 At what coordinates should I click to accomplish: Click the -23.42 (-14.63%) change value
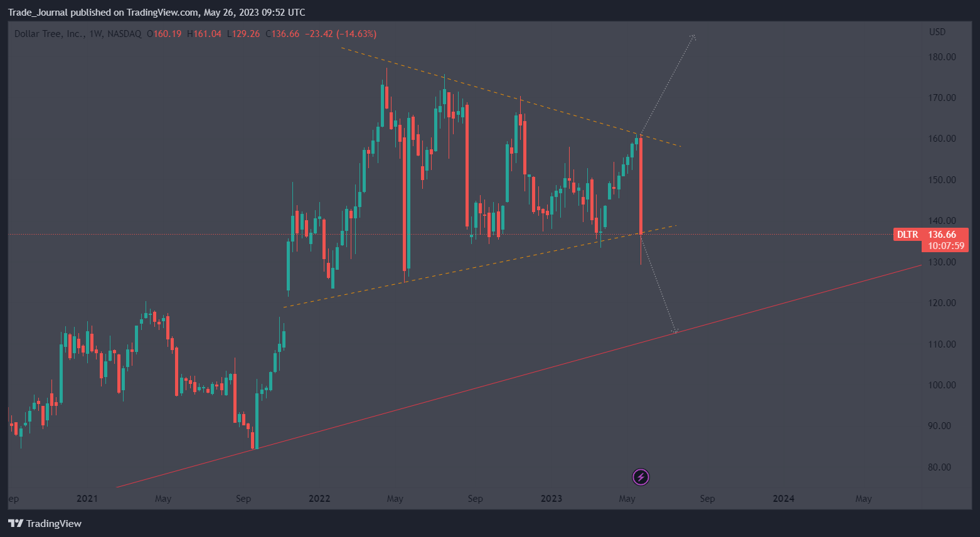[x=341, y=34]
